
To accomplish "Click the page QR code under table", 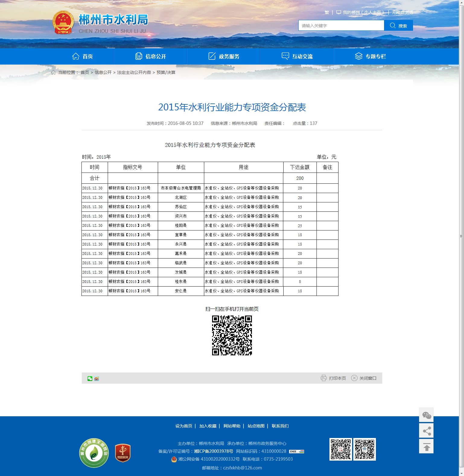I will 232,335.
